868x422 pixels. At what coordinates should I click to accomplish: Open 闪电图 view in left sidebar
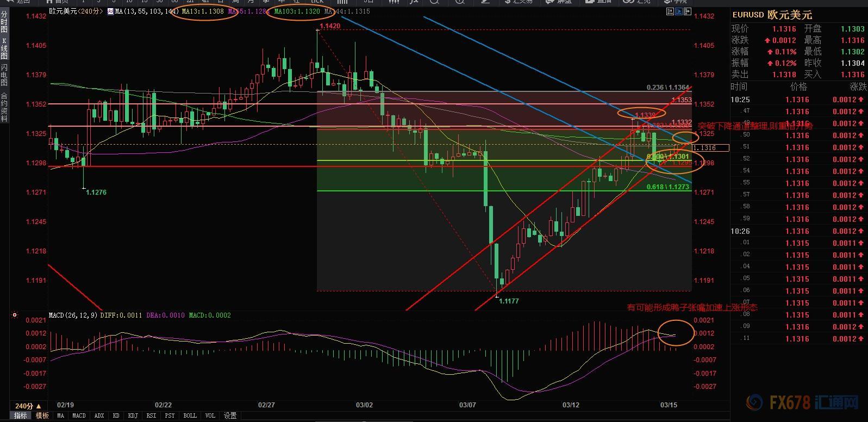[x=4, y=75]
